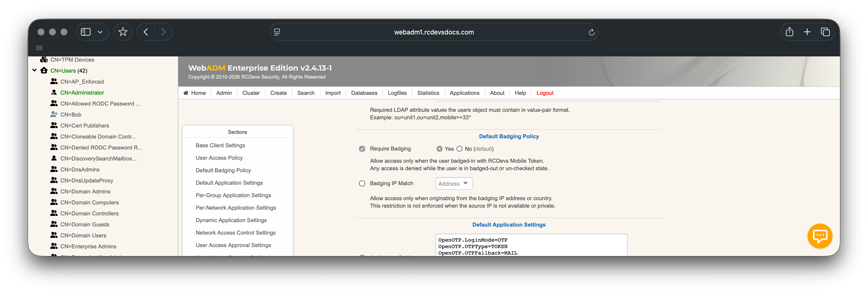Click the Home house icon in navigation
The height and width of the screenshot is (293, 868).
[186, 93]
